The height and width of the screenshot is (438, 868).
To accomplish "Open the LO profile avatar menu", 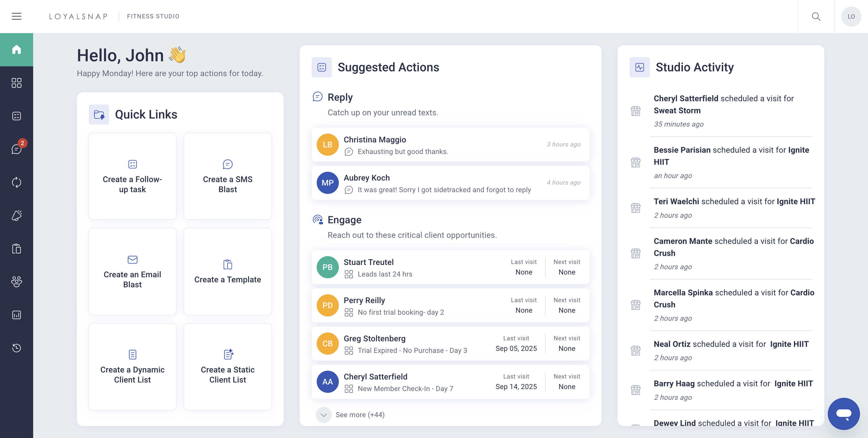I will click(x=851, y=16).
